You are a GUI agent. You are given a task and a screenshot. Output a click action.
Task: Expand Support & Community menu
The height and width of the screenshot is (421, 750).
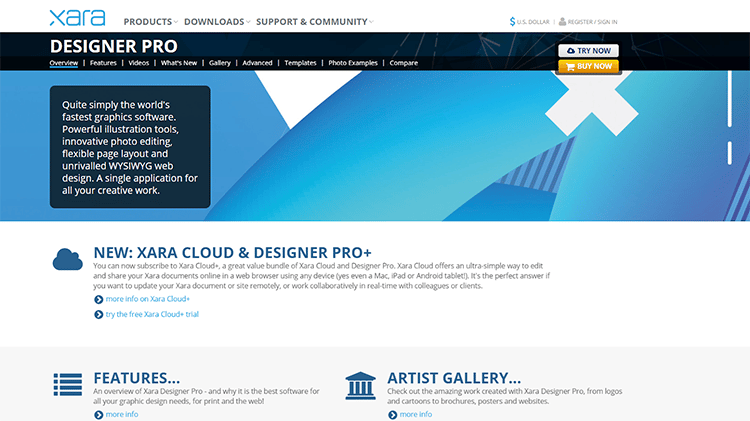(314, 21)
